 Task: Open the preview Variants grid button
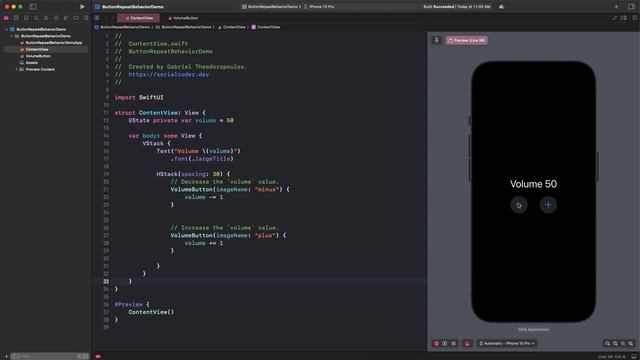click(453, 343)
